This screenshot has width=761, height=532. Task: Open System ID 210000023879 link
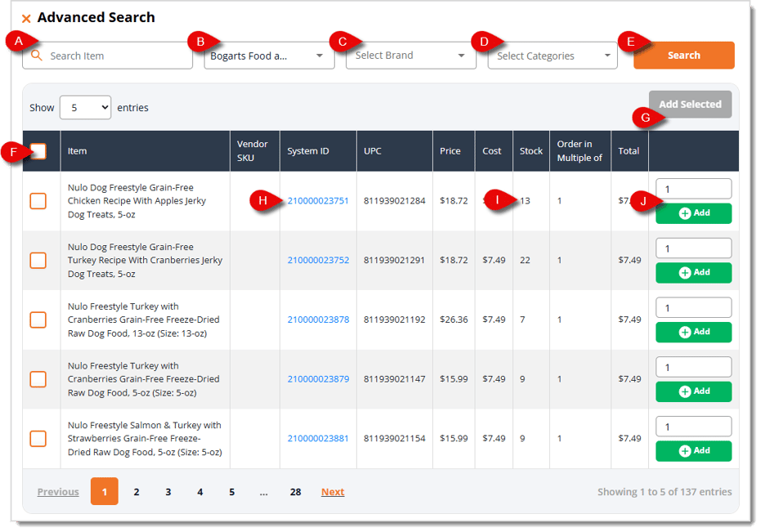click(x=318, y=378)
